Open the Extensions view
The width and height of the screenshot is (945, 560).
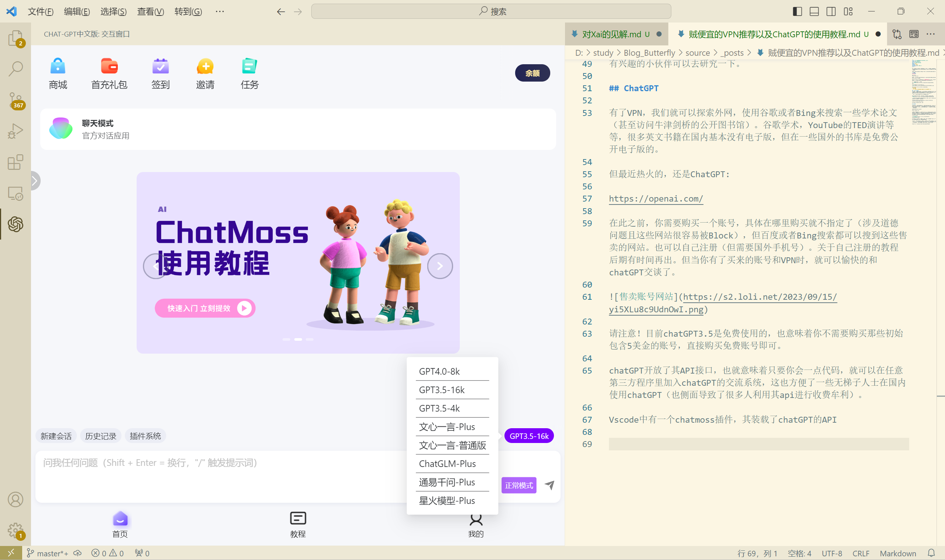tap(16, 162)
